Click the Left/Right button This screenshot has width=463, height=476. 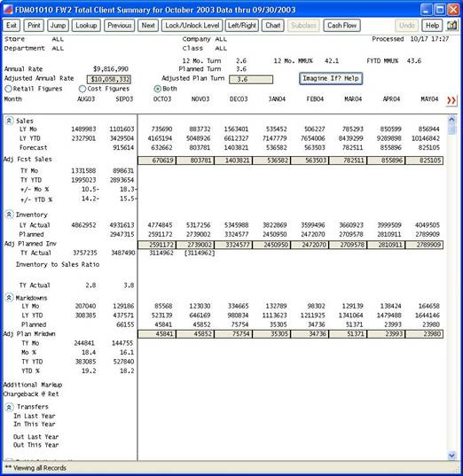[242, 26]
